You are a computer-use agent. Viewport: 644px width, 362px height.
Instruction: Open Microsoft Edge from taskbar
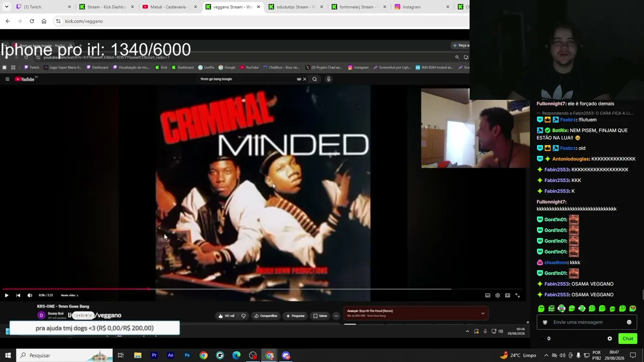click(x=236, y=355)
